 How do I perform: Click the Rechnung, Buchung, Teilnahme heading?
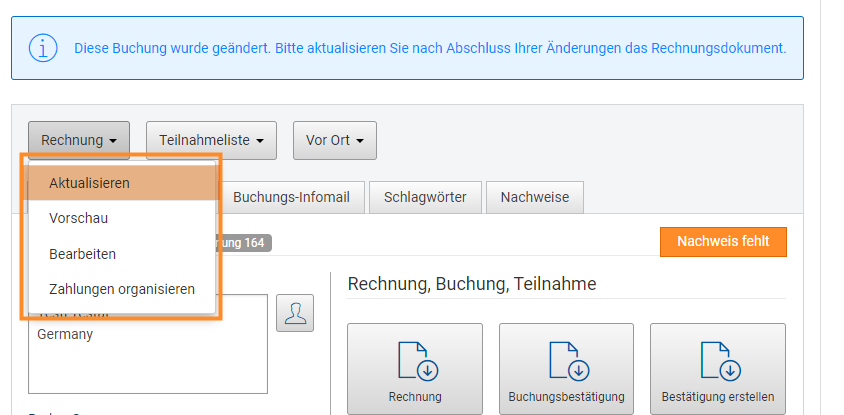tap(471, 284)
